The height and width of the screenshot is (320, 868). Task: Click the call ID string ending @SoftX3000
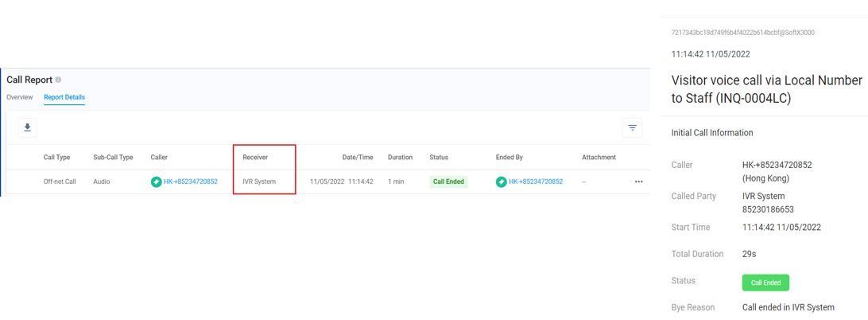[x=743, y=33]
